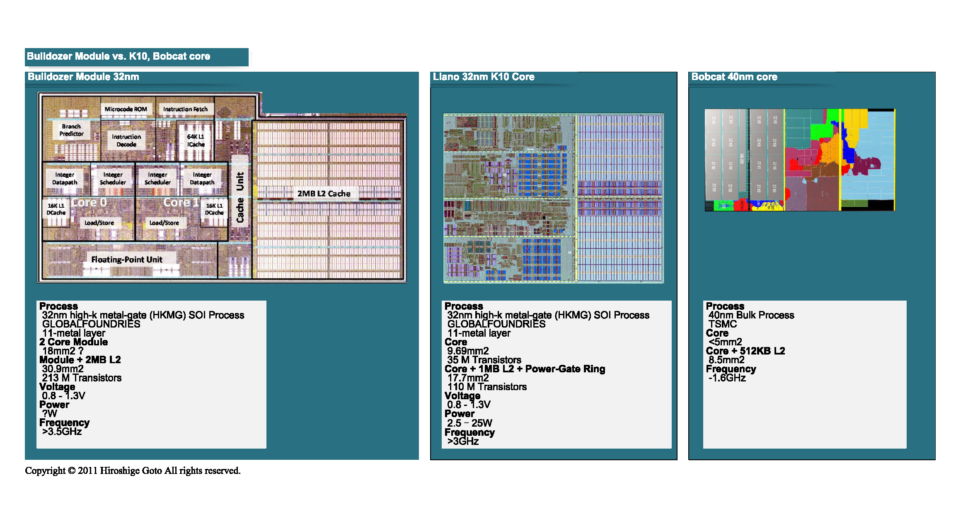Select the 2MB L2 Cache label
This screenshot has height=522, width=980.
tap(324, 194)
